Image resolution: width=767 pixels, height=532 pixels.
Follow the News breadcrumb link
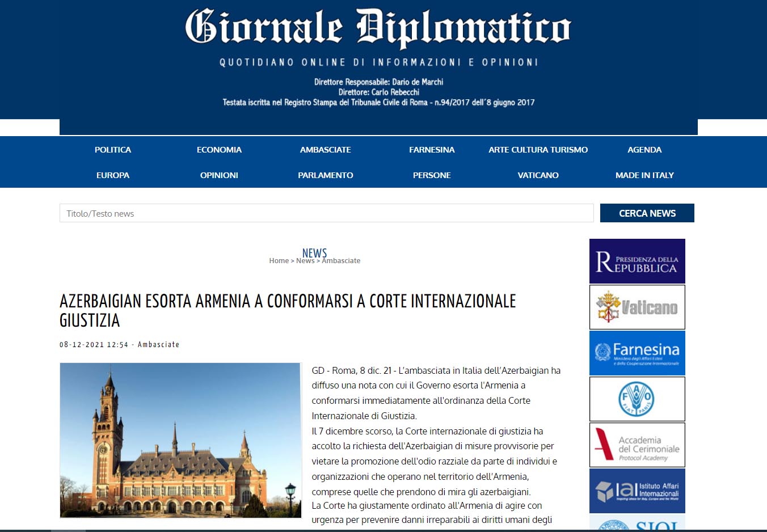(305, 261)
